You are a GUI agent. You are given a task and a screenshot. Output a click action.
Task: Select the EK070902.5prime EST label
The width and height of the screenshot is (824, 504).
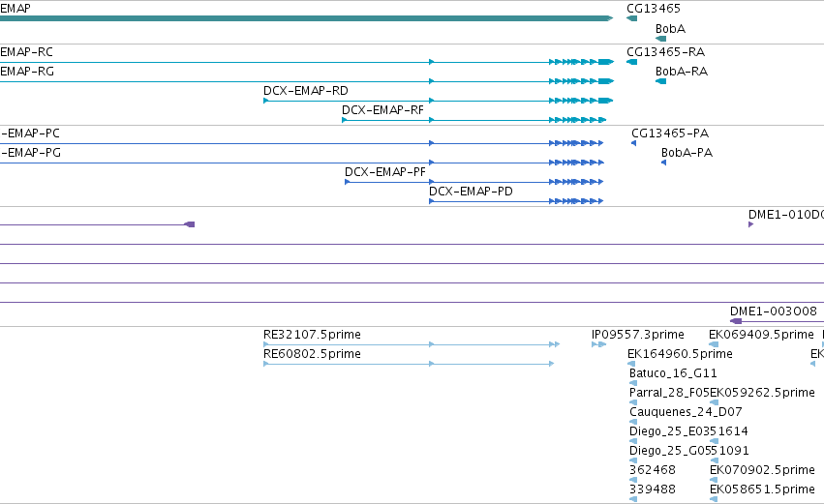(x=763, y=470)
